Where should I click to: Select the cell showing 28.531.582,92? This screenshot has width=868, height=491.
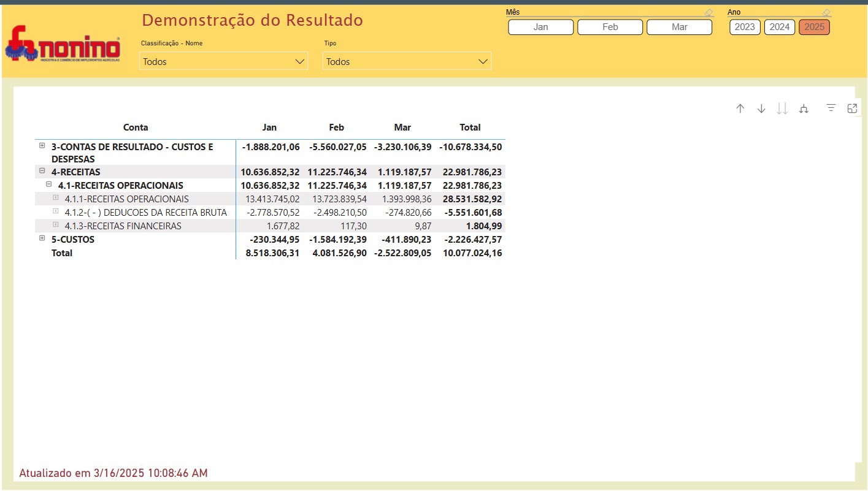pos(472,199)
